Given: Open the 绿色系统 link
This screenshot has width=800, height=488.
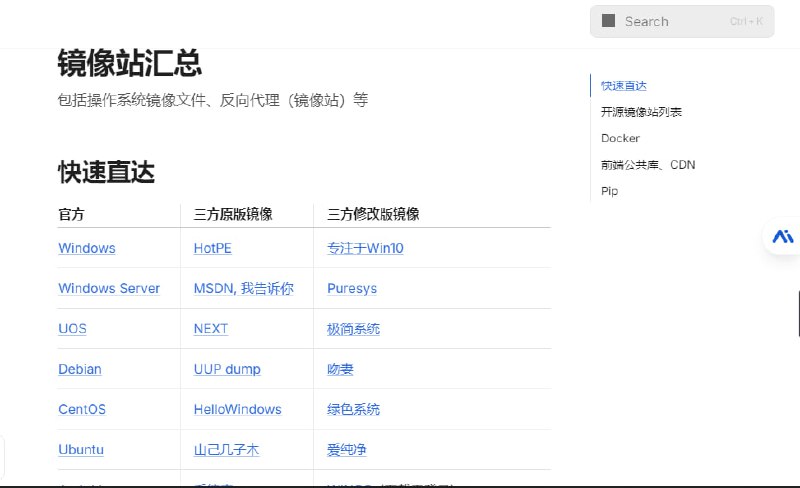Looking at the screenshot, I should click(x=353, y=409).
